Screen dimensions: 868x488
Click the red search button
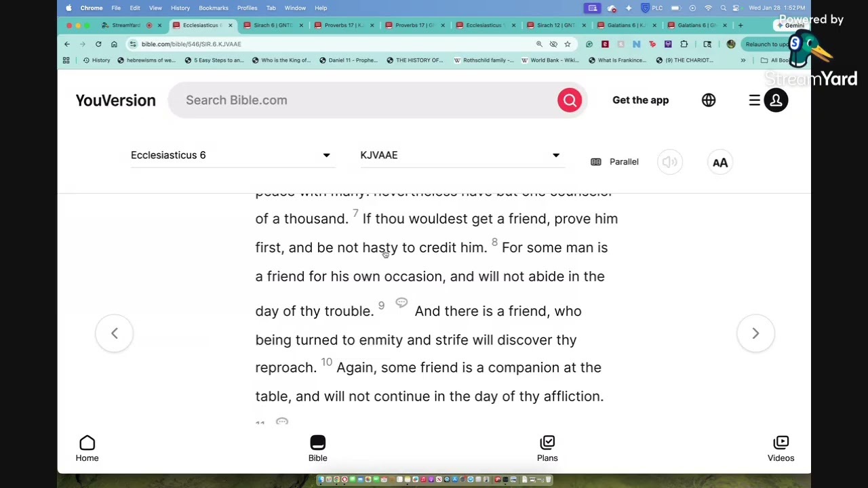point(570,100)
